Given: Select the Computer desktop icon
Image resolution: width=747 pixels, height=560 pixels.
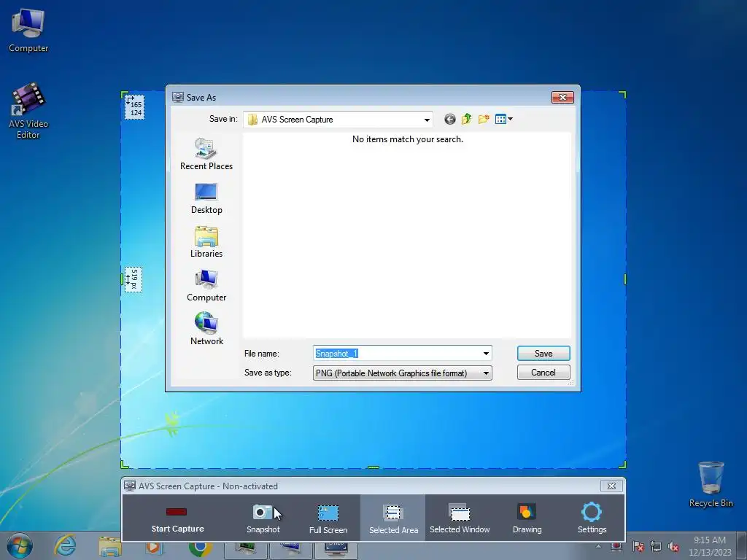Looking at the screenshot, I should pos(28,31).
